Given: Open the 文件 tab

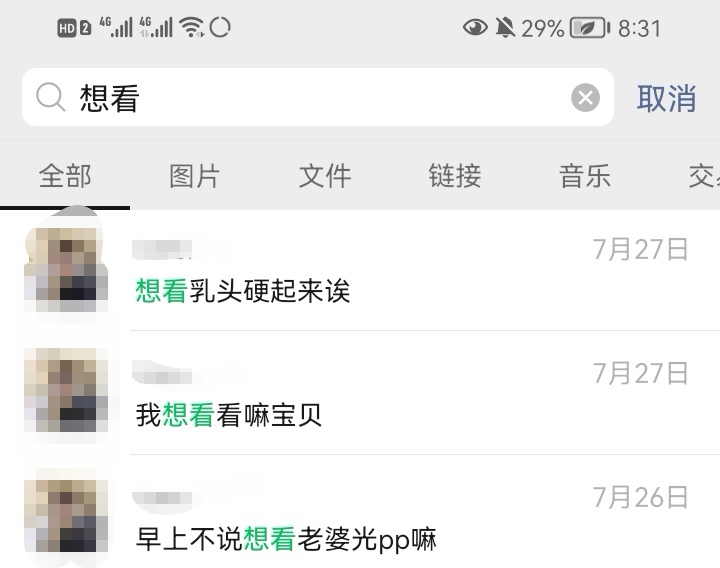Looking at the screenshot, I should (325, 176).
